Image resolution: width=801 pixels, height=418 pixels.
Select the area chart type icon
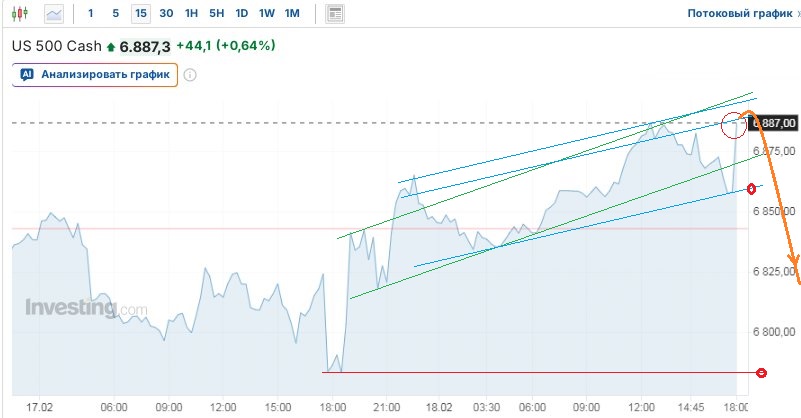coord(54,14)
